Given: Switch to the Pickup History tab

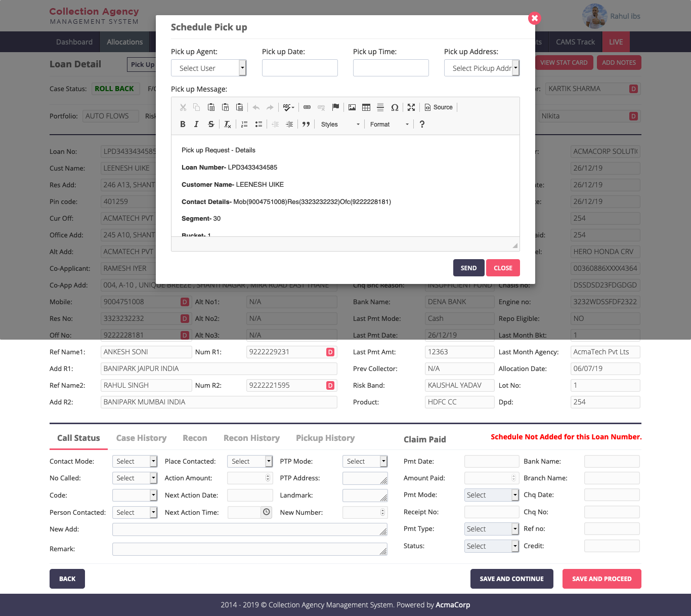Looking at the screenshot, I should 325,438.
